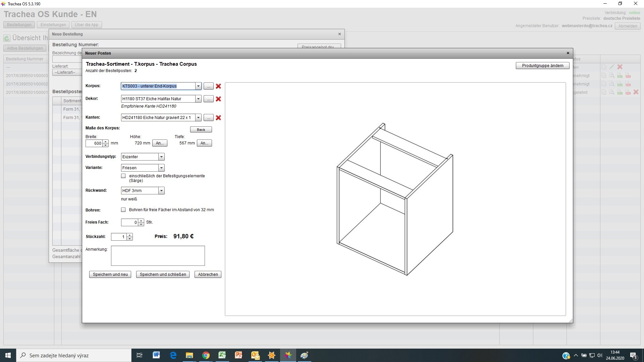The height and width of the screenshot is (362, 644).
Task: Click Abmelden to log out
Action: click(x=628, y=26)
